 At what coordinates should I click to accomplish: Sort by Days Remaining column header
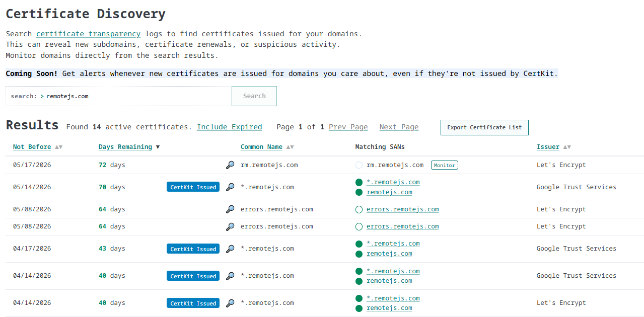[x=125, y=147]
